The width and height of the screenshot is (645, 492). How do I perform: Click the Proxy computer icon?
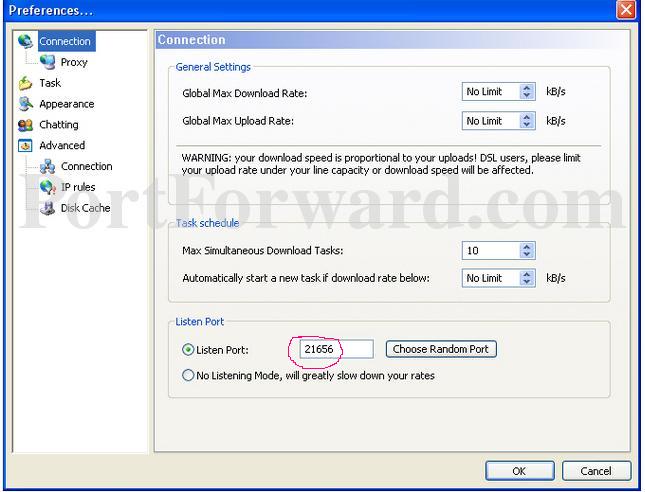tap(48, 62)
